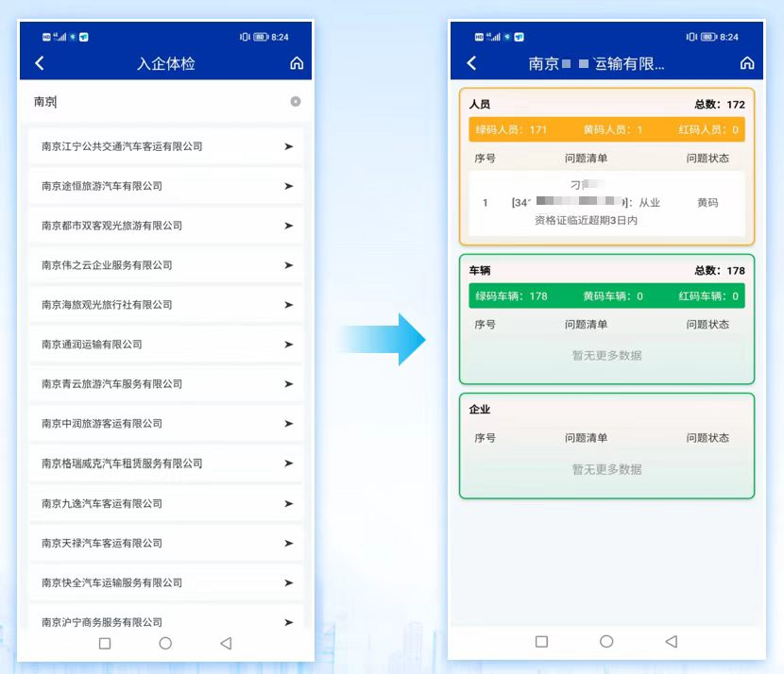Tap the 企业 section header

point(480,409)
